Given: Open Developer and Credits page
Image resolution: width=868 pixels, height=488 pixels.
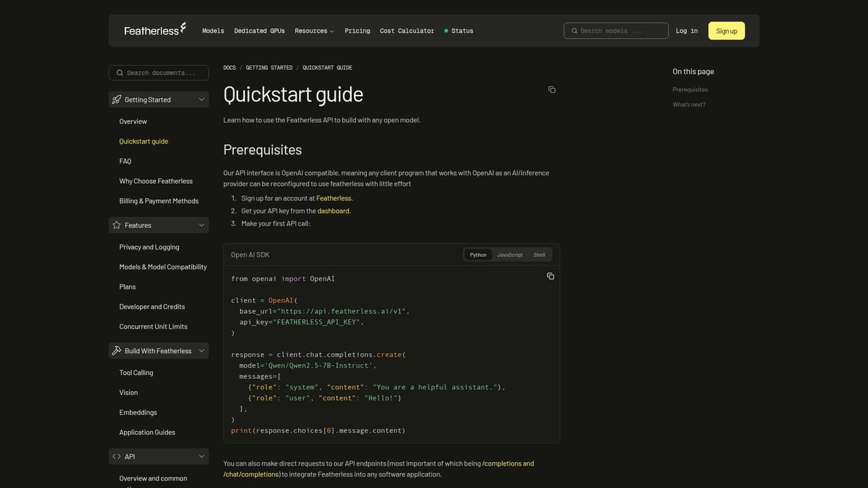Looking at the screenshot, I should (x=152, y=306).
